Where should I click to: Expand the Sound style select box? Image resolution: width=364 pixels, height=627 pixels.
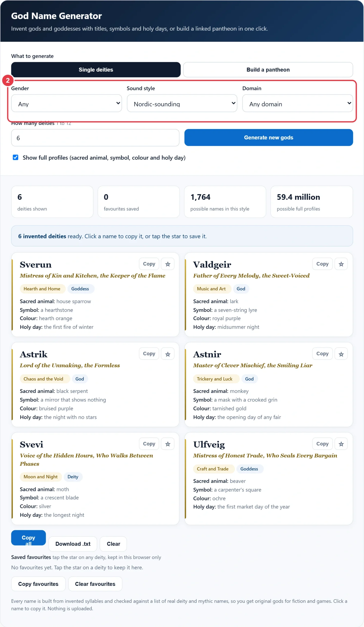(x=182, y=103)
